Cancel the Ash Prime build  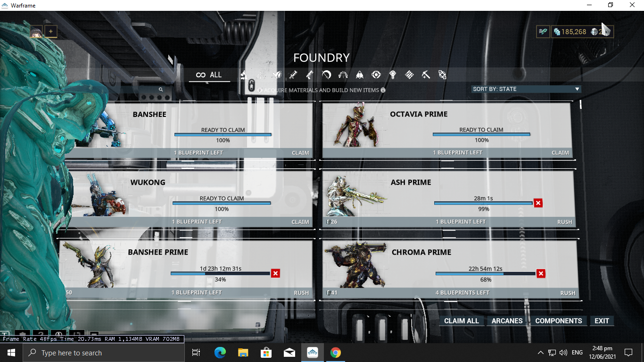point(538,203)
